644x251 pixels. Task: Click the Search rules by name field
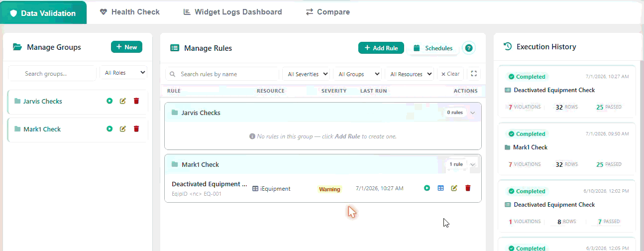222,74
